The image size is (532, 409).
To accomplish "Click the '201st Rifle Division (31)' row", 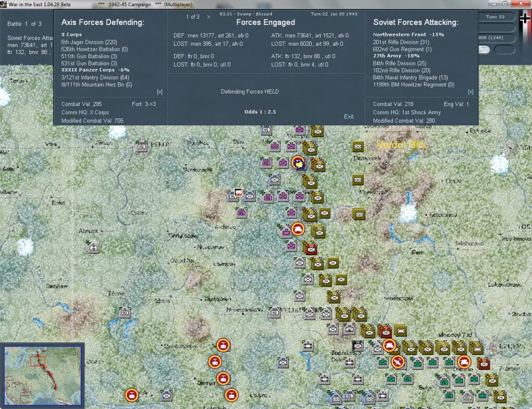I will (x=401, y=42).
